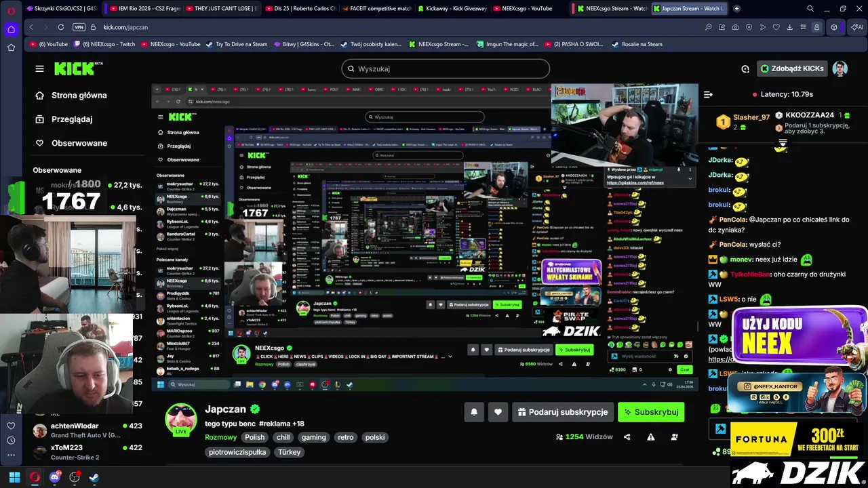Expand the gift leaderboard arrow
Viewport: 868px width, 488px height.
[783, 143]
